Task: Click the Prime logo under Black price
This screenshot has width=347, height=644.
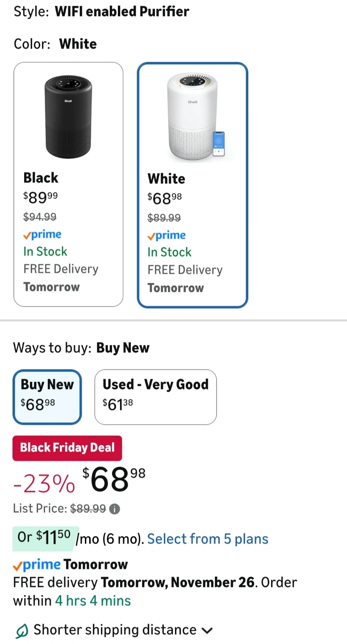Action: [x=42, y=234]
